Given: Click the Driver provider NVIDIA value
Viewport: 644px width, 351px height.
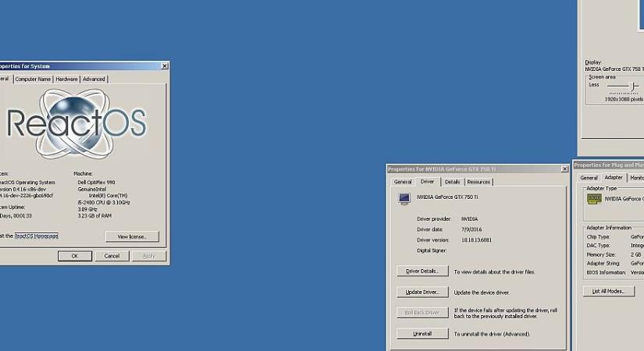Looking at the screenshot, I should coord(469,219).
